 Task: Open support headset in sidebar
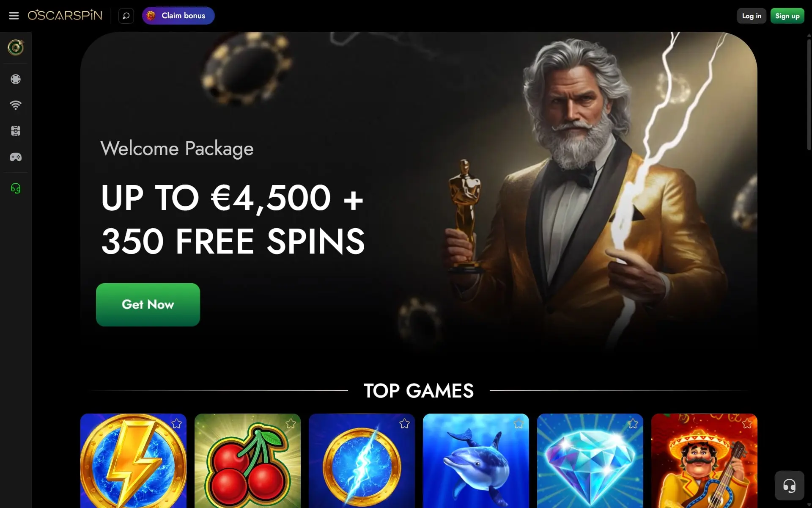click(x=16, y=188)
